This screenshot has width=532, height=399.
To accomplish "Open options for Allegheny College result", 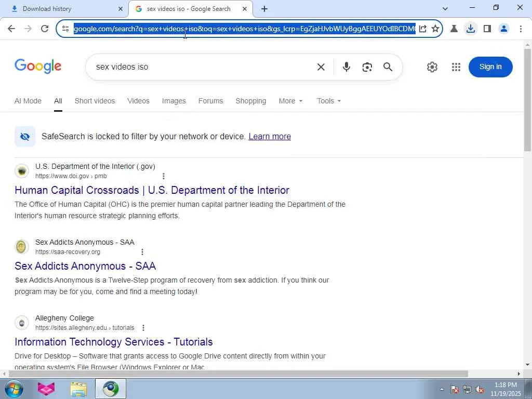I will tap(143, 328).
